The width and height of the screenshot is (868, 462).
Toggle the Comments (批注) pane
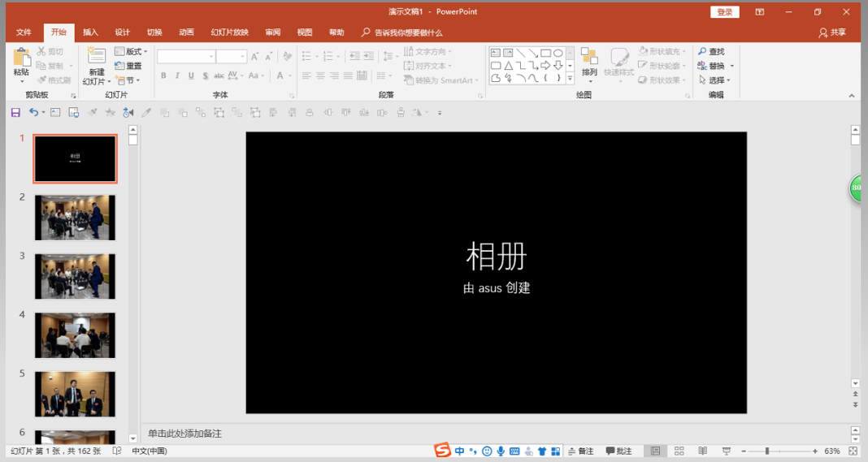click(618, 451)
